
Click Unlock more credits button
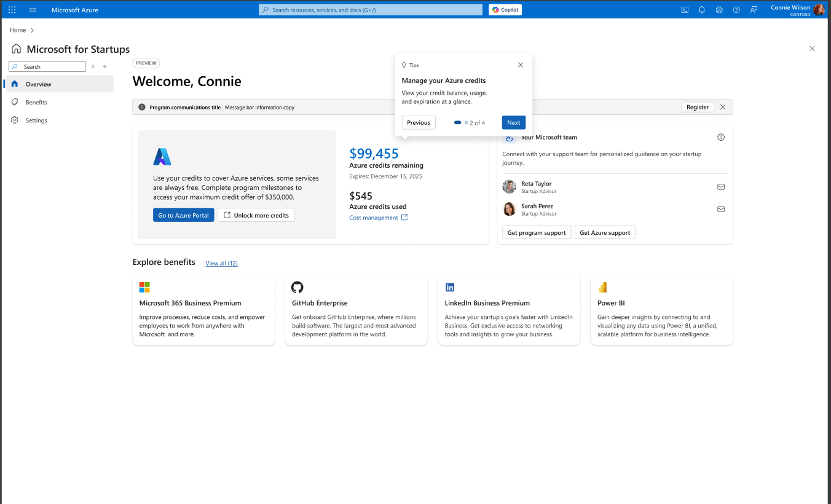256,215
